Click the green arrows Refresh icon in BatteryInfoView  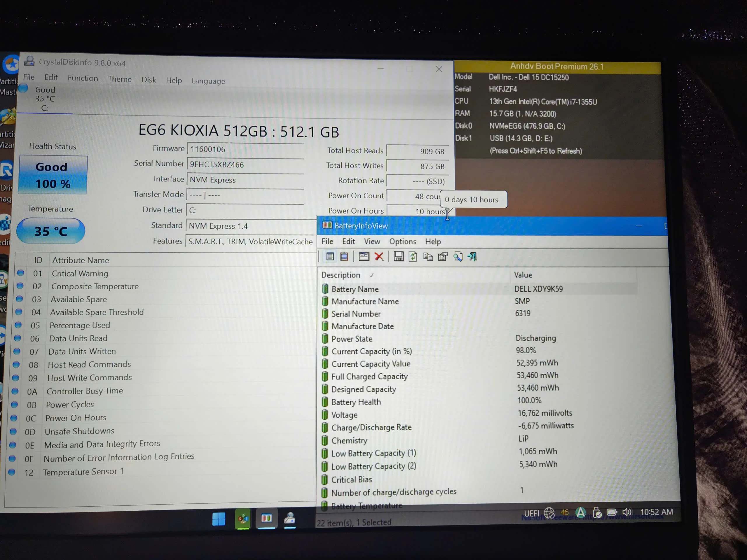point(413,257)
